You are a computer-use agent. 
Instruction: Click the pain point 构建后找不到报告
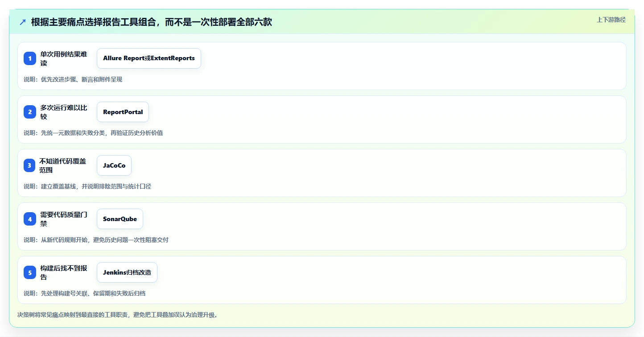coord(64,272)
